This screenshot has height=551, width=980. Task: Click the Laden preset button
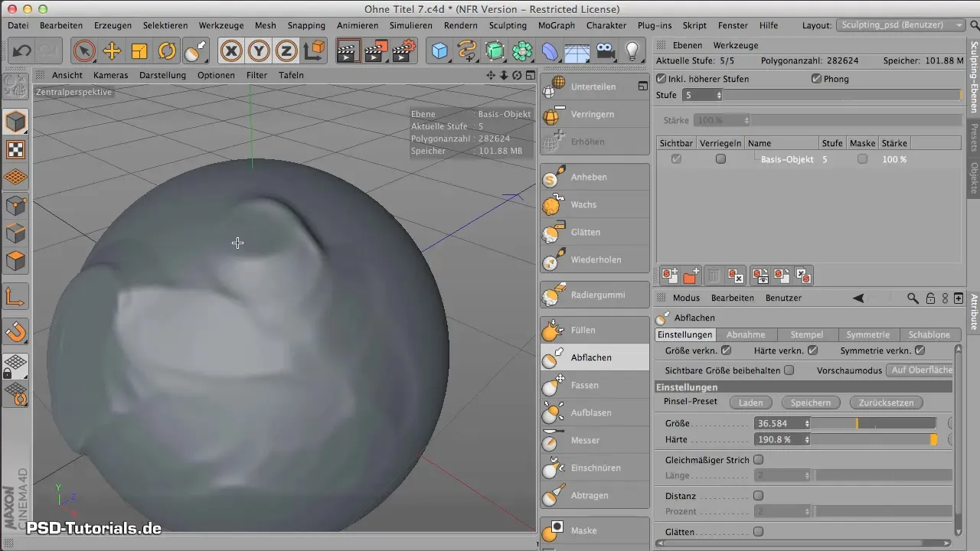[750, 403]
